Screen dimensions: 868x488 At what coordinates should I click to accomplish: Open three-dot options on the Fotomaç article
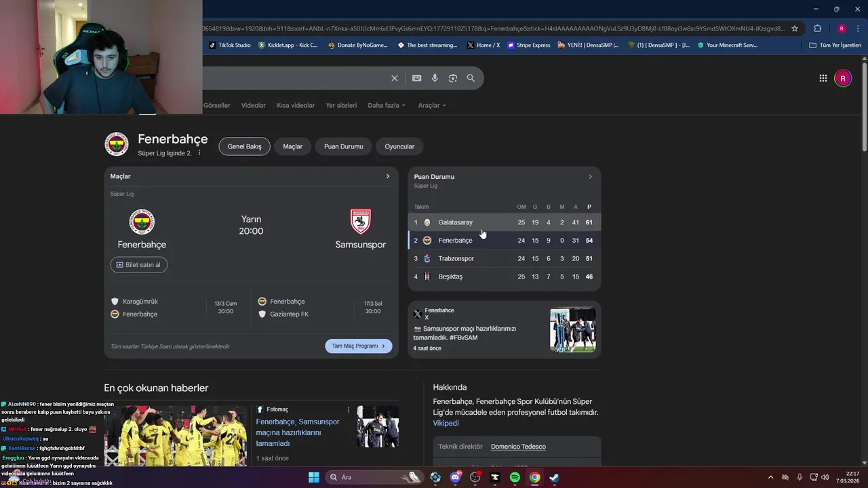point(349,410)
